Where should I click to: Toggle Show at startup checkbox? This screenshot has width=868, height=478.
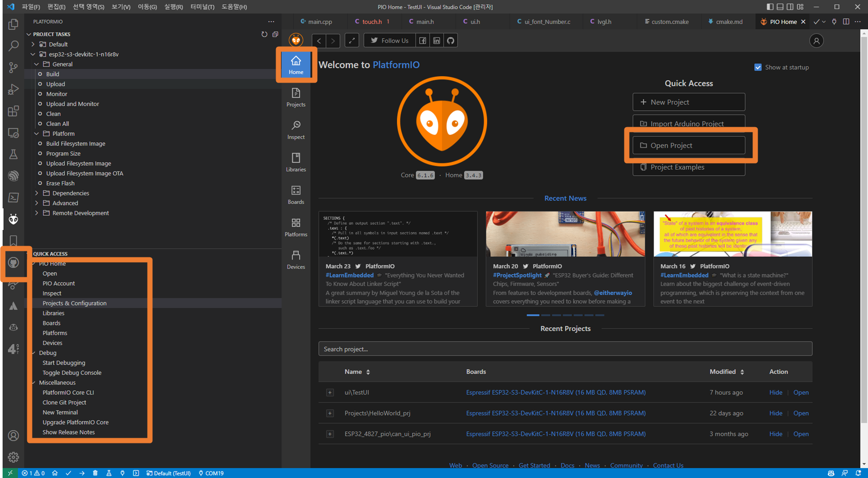758,67
